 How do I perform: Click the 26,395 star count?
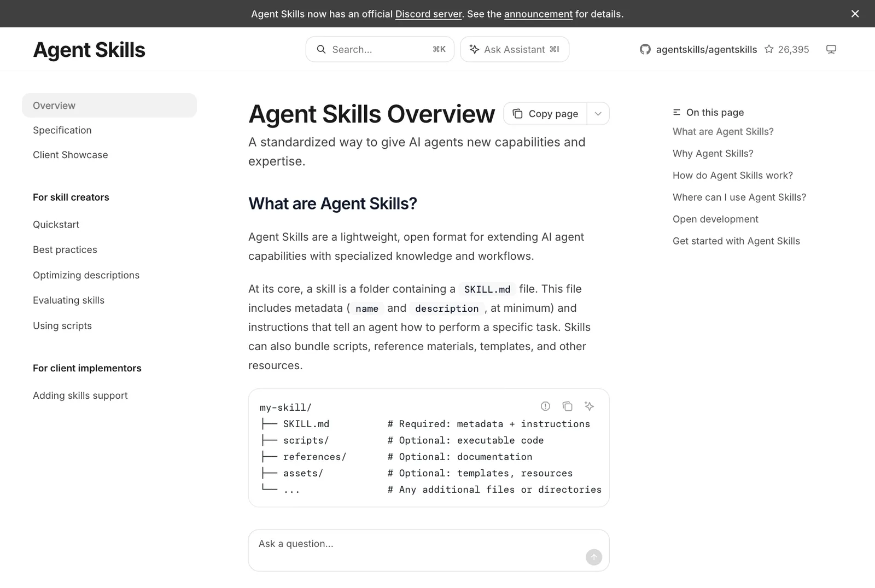(x=794, y=49)
